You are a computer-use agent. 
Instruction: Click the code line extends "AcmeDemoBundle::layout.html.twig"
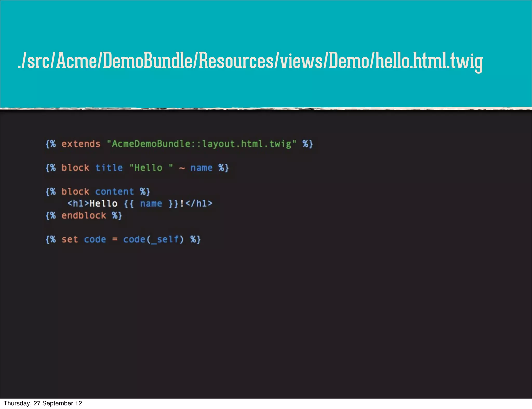179,144
